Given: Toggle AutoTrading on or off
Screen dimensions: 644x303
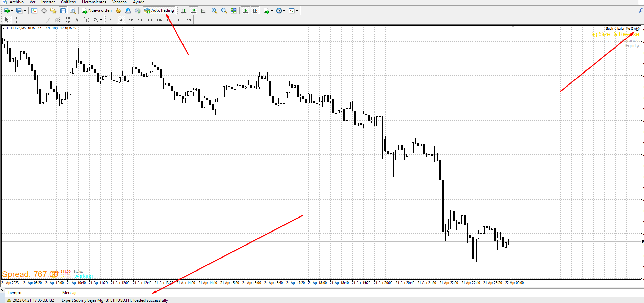Looking at the screenshot, I should point(160,11).
